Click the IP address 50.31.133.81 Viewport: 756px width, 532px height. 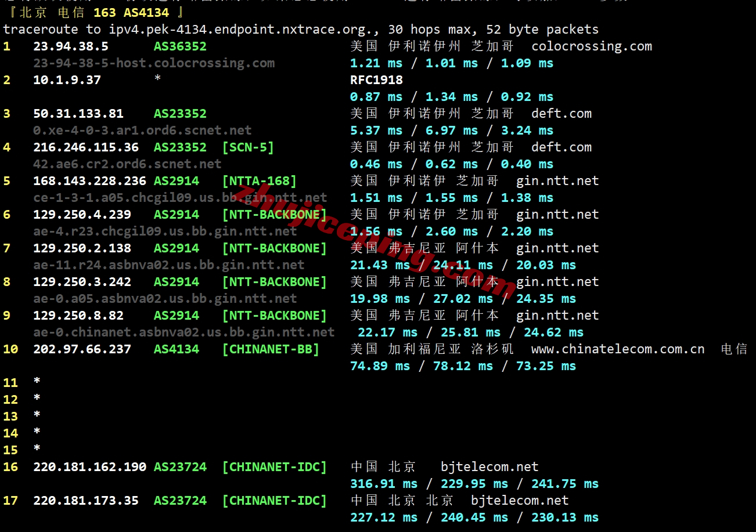pos(78,114)
